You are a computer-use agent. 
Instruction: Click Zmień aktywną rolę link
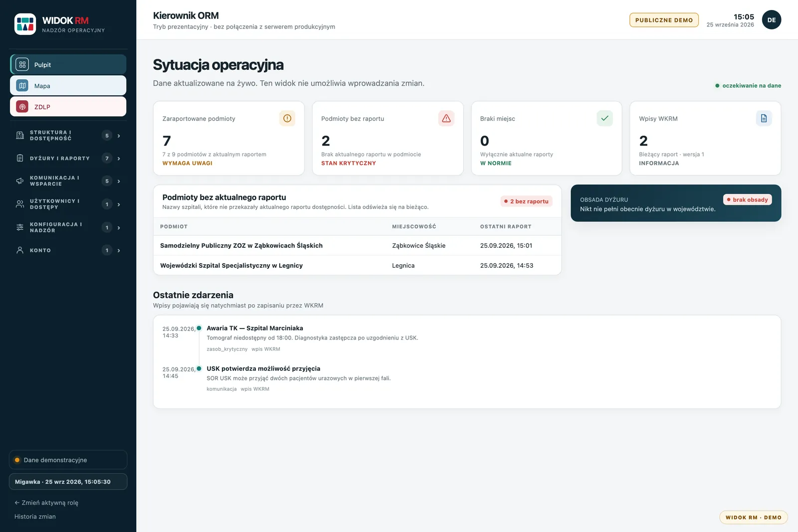click(46, 503)
